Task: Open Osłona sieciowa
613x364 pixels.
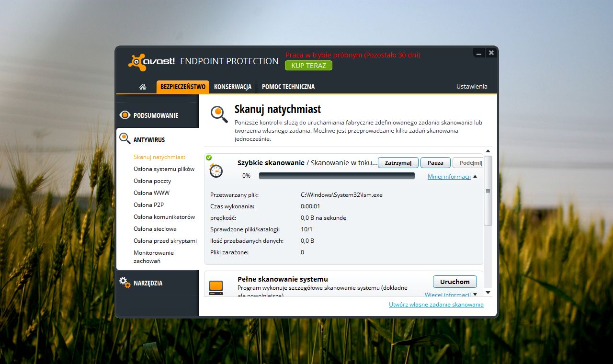Action: pos(155,229)
